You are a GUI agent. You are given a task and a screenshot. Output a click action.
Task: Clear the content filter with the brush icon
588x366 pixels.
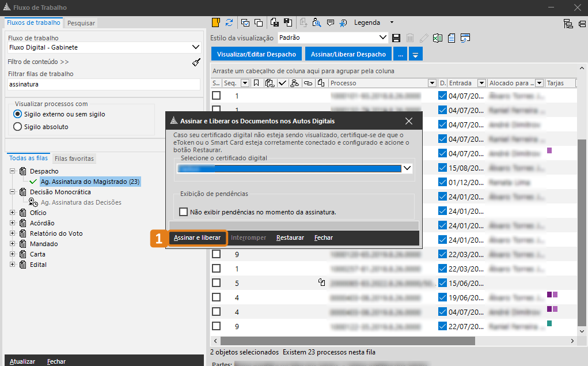coord(196,62)
